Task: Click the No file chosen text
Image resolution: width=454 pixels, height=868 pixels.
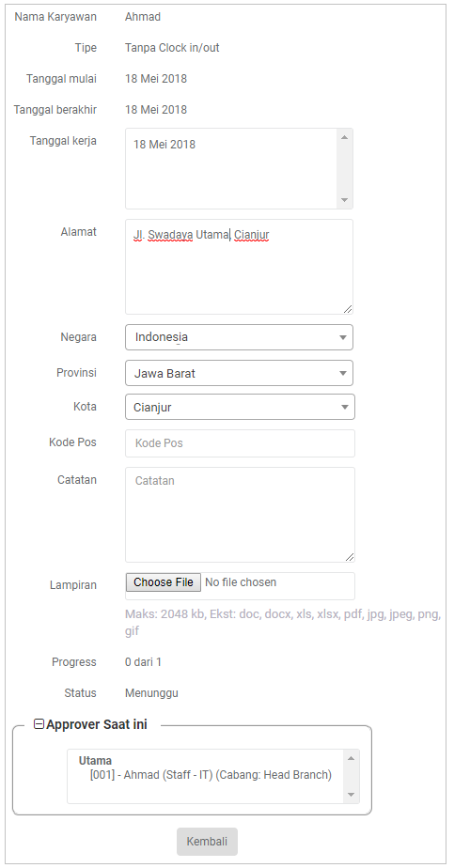Action: (241, 582)
